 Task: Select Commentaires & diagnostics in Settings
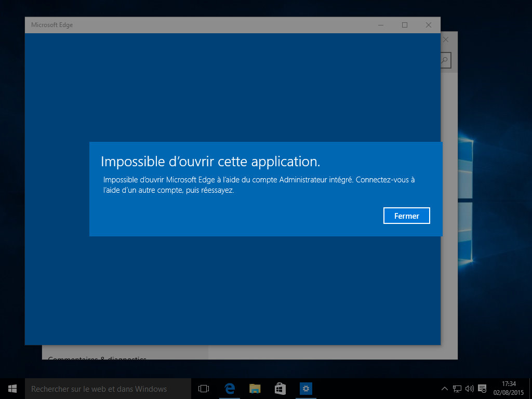coord(97,357)
